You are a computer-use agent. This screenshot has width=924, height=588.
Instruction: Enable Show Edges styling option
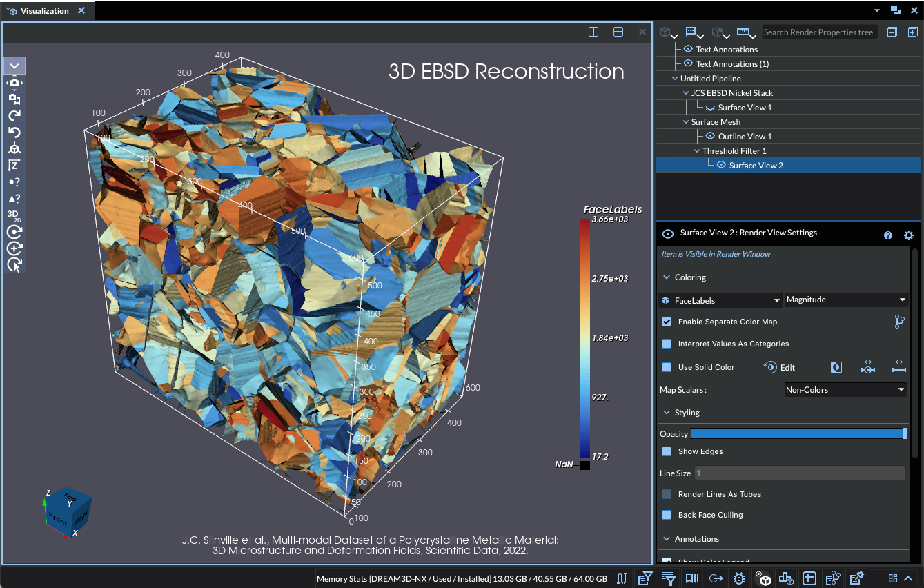tap(667, 451)
